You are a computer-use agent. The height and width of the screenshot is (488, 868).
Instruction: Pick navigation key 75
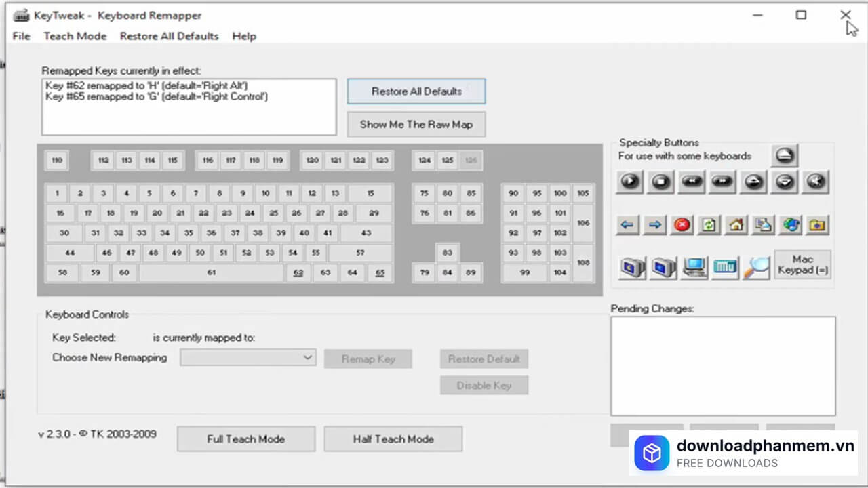pos(425,193)
